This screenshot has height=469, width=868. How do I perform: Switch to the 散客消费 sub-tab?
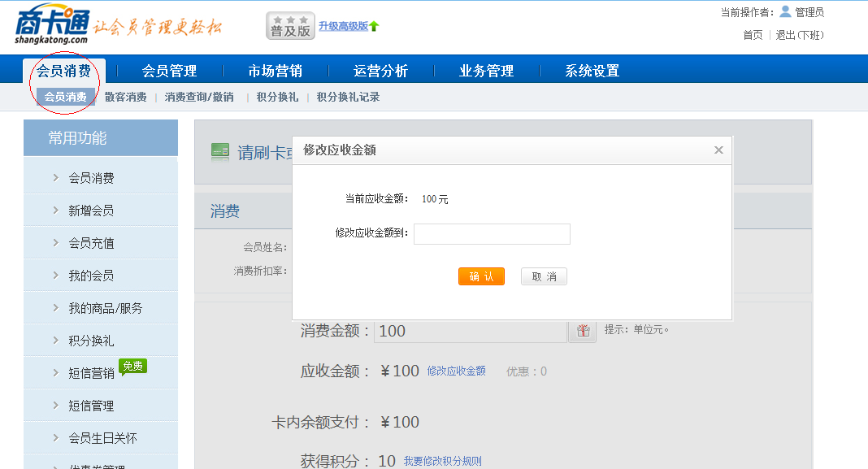pyautogui.click(x=125, y=97)
